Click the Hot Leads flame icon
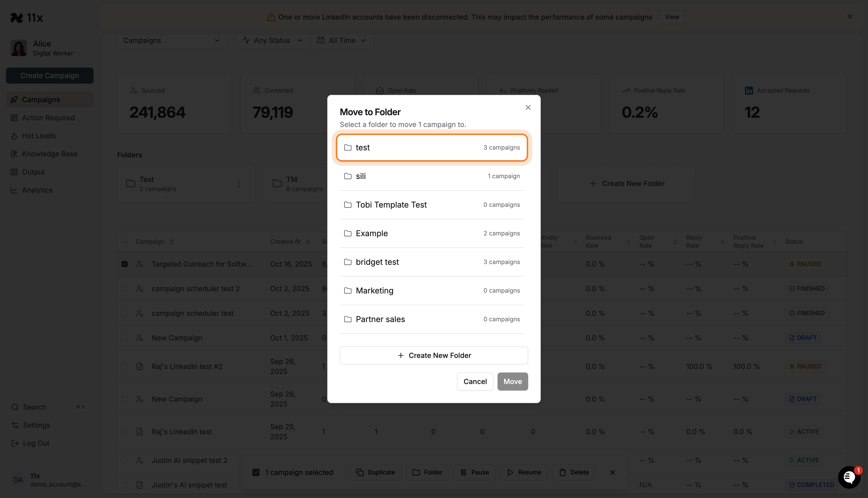This screenshot has height=498, width=868. point(14,136)
